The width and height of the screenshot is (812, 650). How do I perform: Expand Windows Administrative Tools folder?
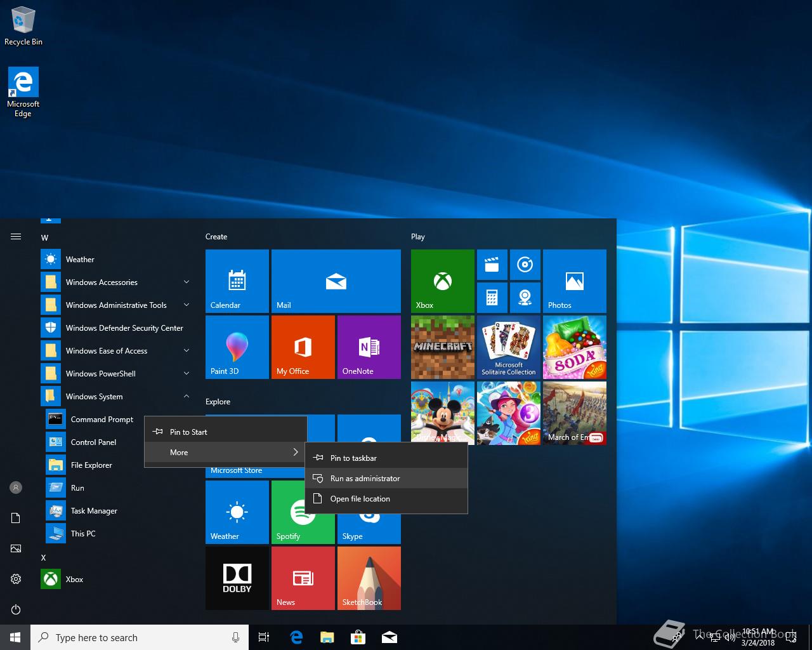(x=117, y=305)
